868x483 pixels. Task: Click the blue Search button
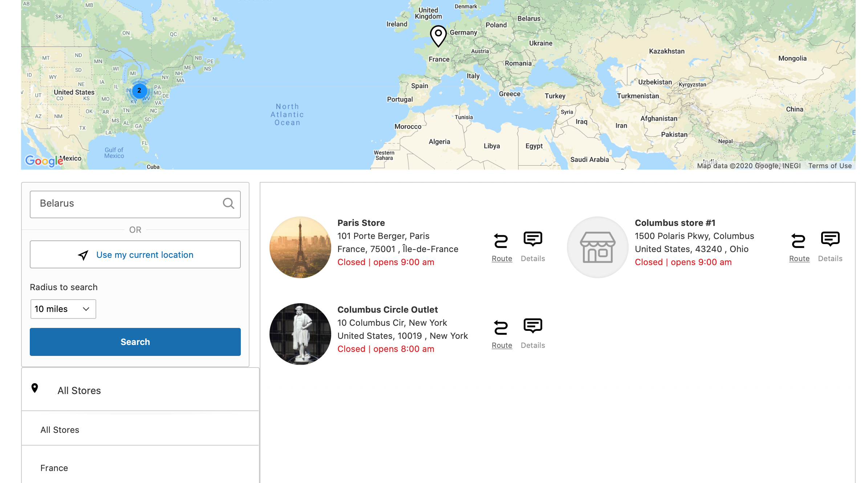pyautogui.click(x=135, y=342)
